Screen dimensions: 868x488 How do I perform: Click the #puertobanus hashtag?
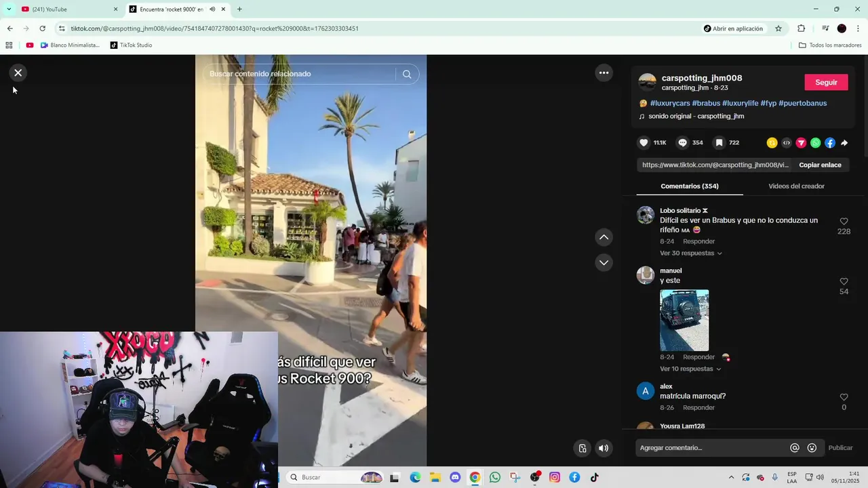coord(802,103)
